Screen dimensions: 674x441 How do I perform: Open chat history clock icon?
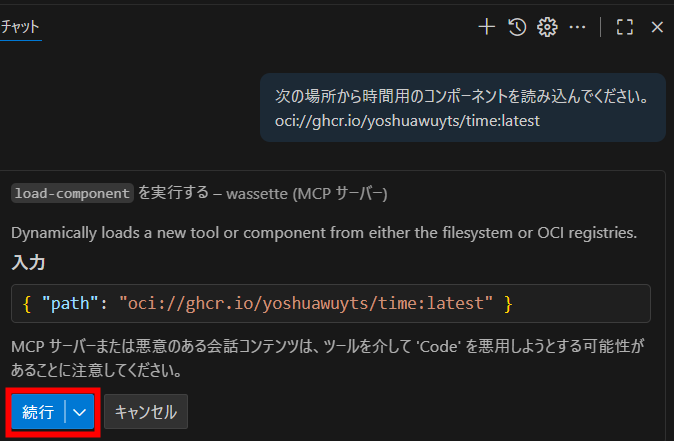tap(517, 27)
